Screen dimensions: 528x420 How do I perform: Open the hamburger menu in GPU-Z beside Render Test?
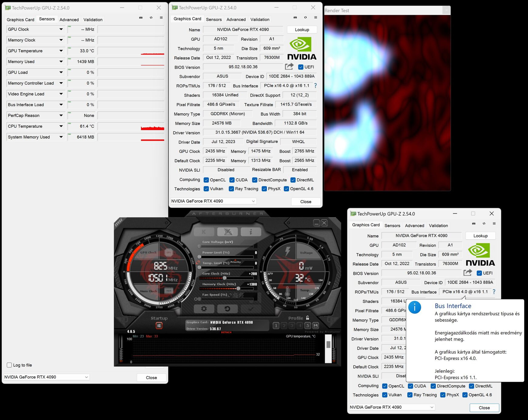(x=316, y=17)
